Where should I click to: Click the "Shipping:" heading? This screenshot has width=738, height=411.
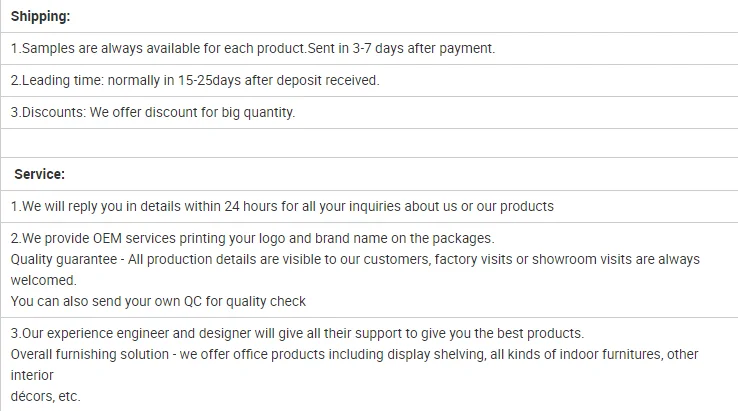41,18
